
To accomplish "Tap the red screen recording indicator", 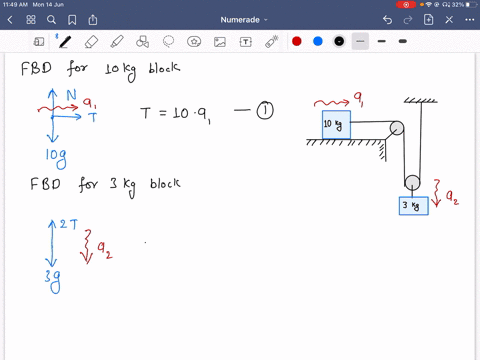I will (x=406, y=5).
